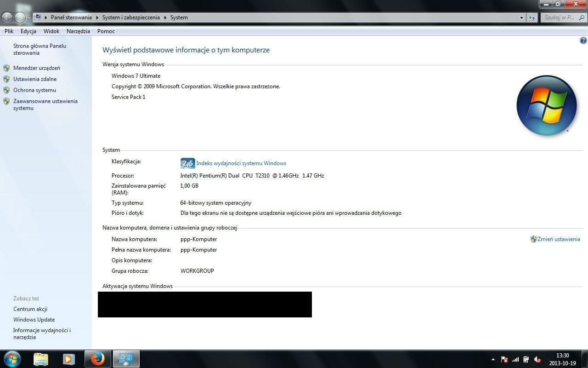Go to System i zabezpieczenia breadcrumb
588x368 pixels.
(131, 17)
